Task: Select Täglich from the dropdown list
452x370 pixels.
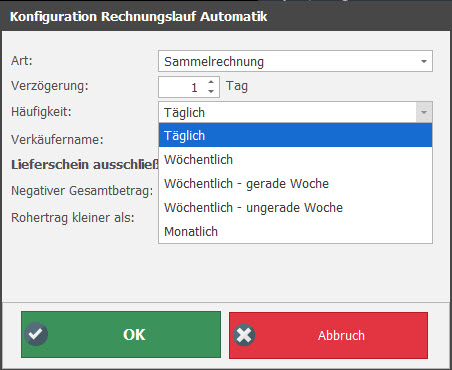Action: (295, 135)
